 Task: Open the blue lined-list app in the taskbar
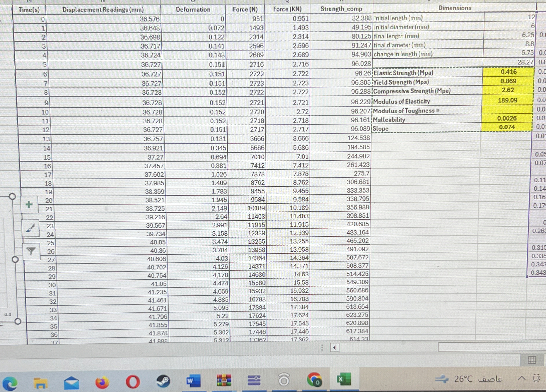(254, 380)
